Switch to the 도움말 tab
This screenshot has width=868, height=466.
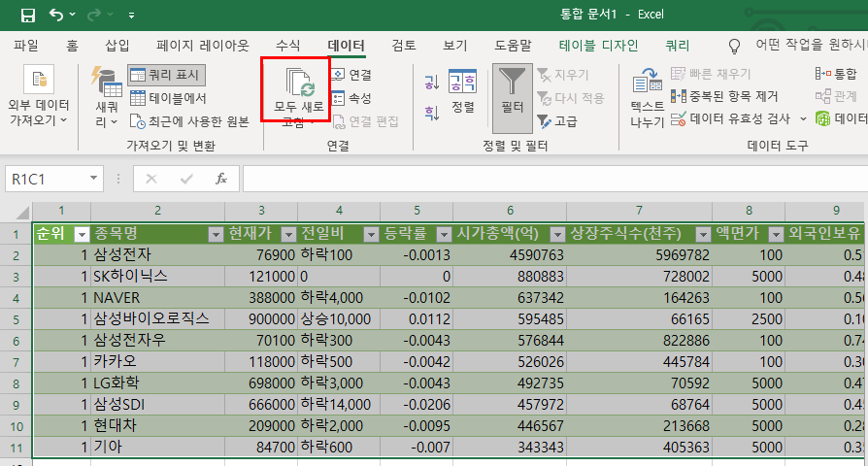[x=513, y=46]
